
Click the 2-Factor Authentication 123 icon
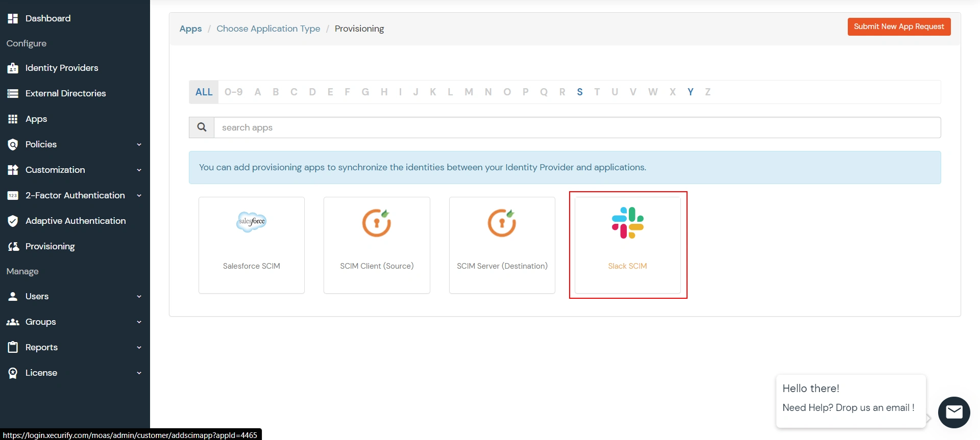click(x=13, y=195)
